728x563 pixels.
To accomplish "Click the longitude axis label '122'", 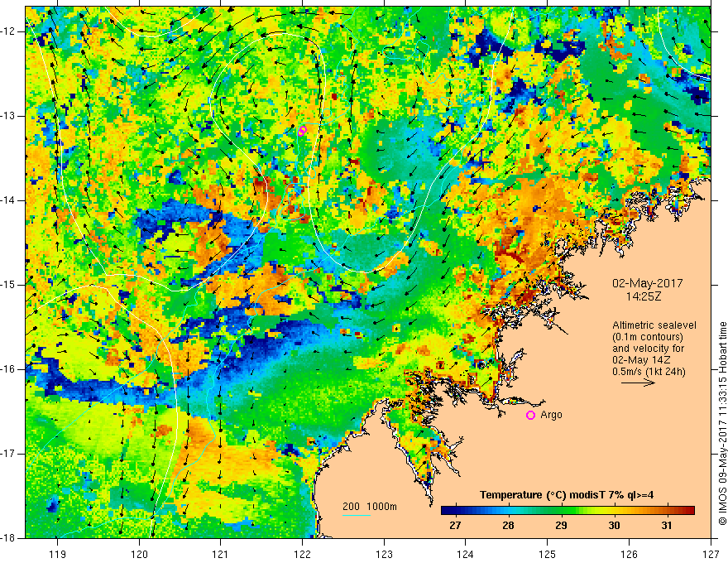I will click(302, 554).
